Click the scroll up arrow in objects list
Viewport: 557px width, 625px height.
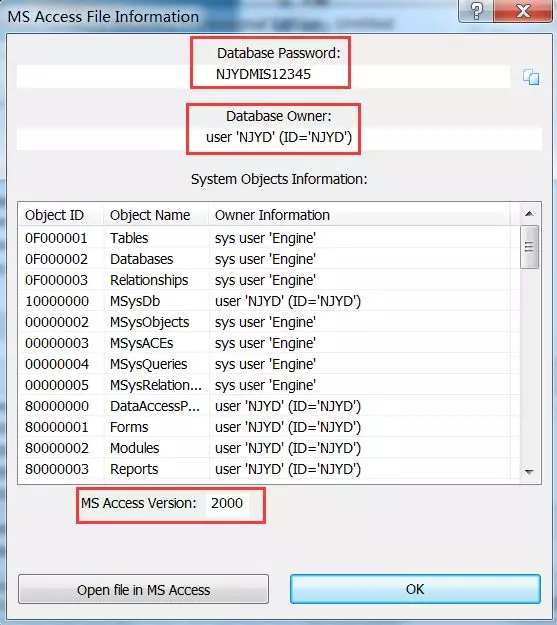click(529, 214)
